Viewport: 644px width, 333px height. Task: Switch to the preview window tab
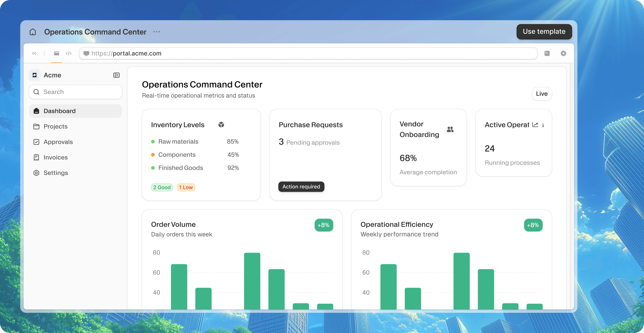(56, 53)
